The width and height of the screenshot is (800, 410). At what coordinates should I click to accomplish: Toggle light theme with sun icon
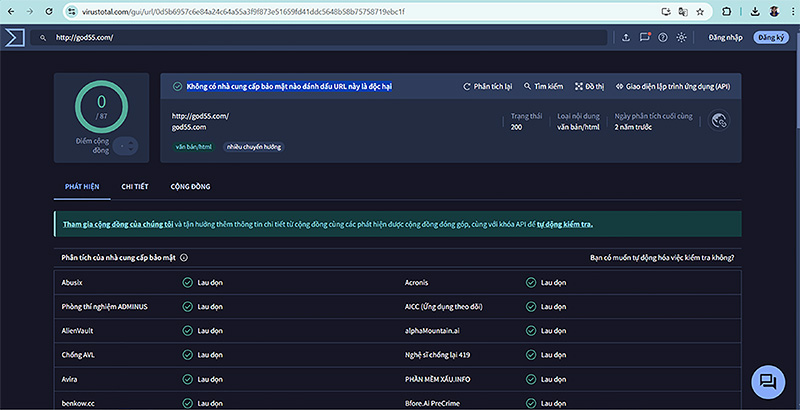click(x=682, y=37)
